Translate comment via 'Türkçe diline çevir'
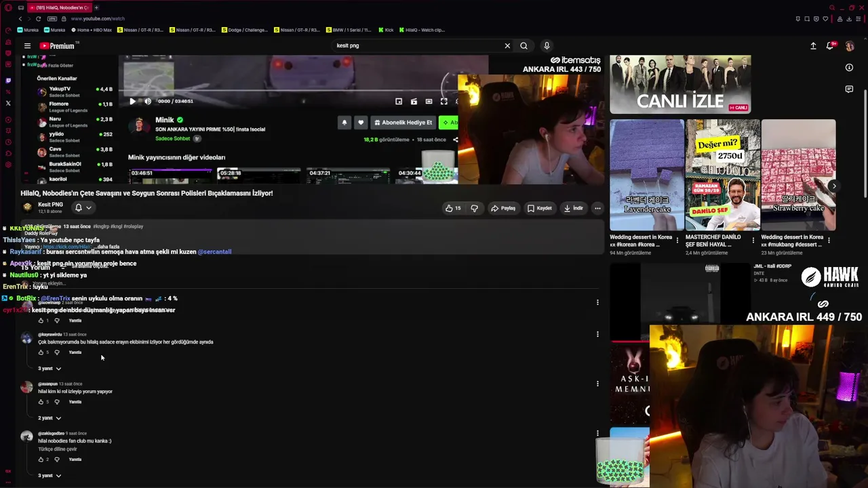The width and height of the screenshot is (868, 488). [58, 449]
